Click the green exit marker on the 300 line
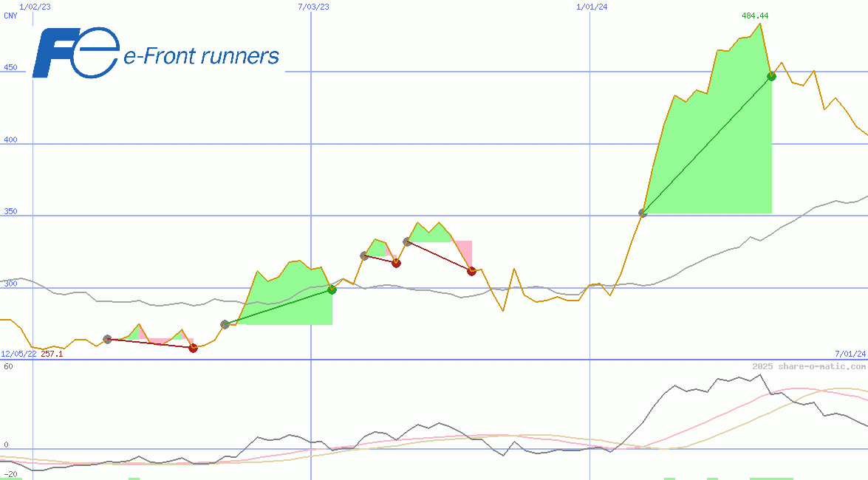The image size is (868, 480). 332,290
